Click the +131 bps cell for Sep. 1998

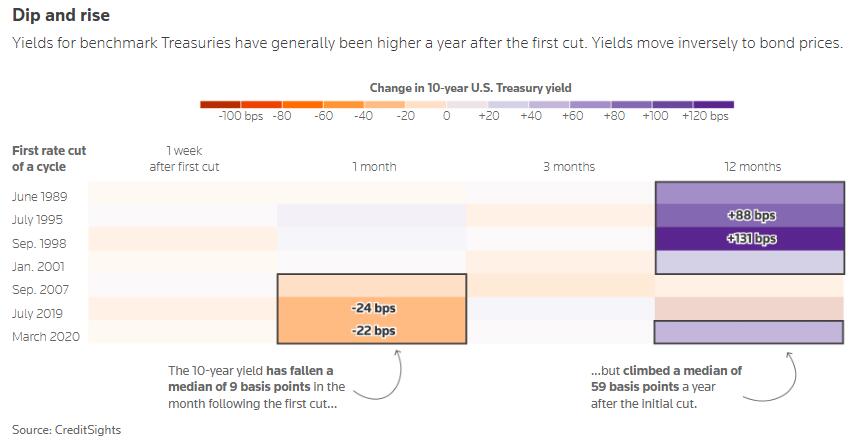pos(751,239)
